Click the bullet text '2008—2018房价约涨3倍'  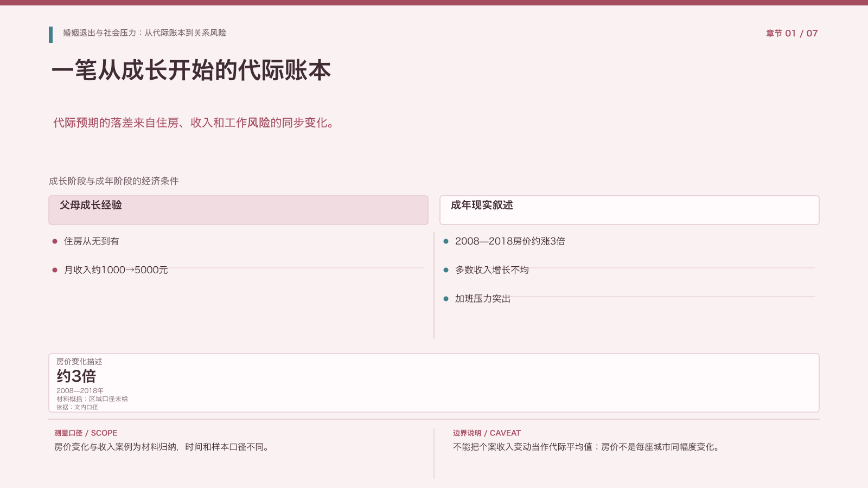pos(510,241)
